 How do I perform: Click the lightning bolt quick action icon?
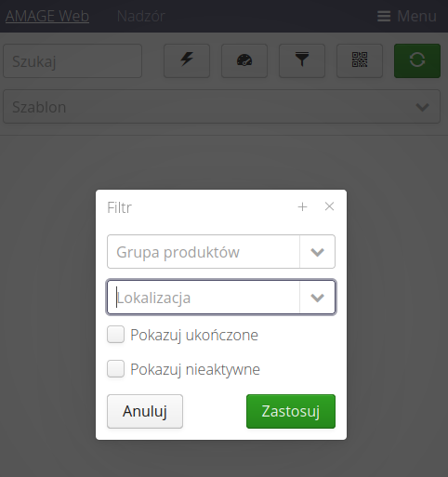pos(187,60)
